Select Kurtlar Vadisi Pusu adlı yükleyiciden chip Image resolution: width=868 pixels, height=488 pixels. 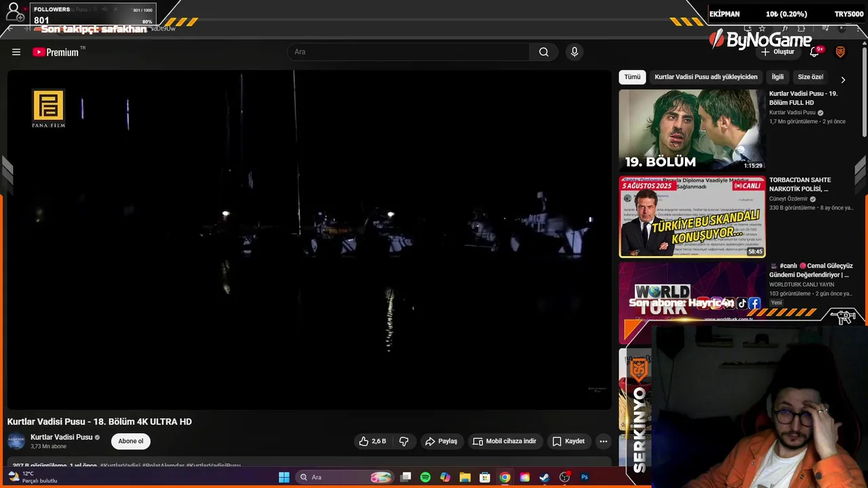point(706,77)
